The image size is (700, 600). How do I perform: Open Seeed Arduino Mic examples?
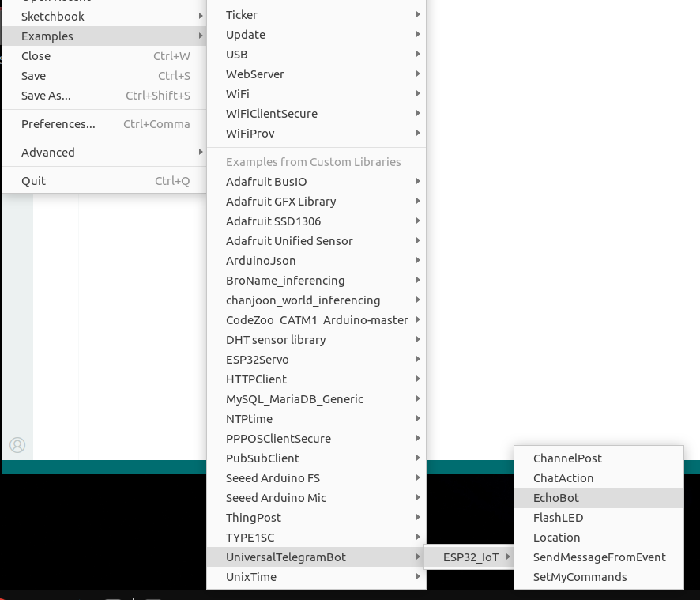[317, 498]
